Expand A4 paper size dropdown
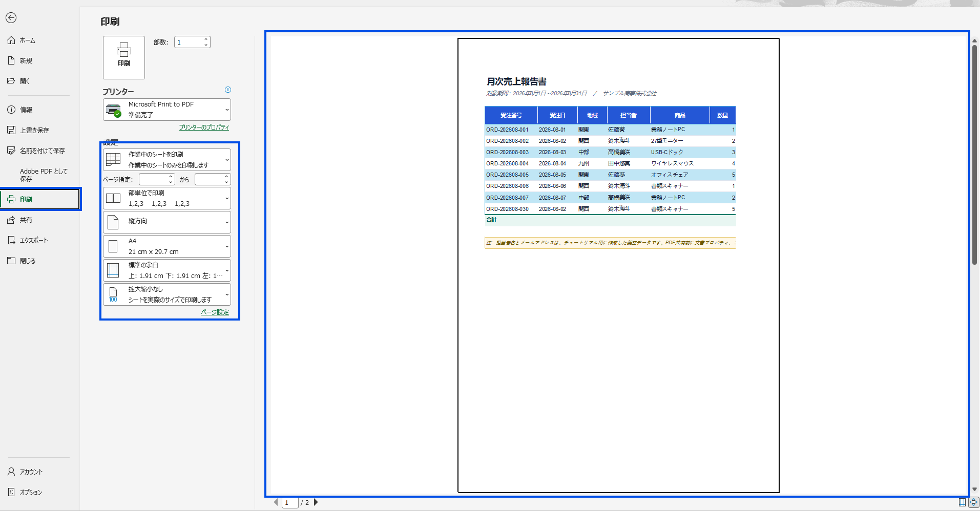This screenshot has height=511, width=980. [167, 246]
